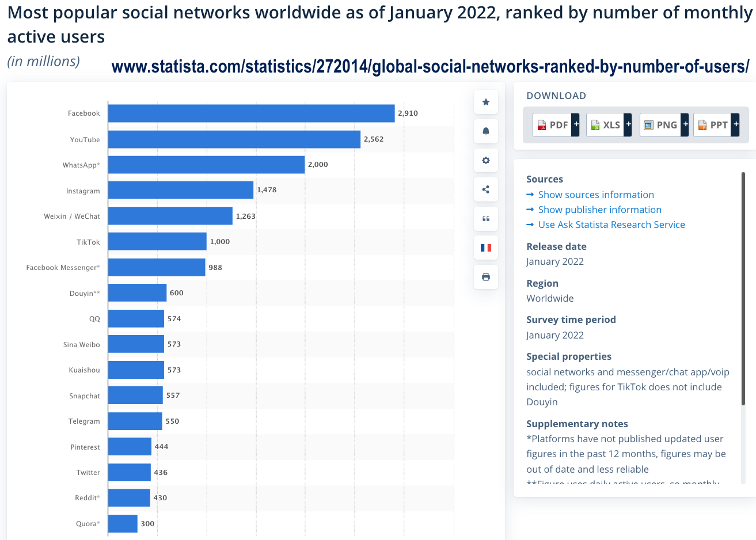Click the Release date heading

[x=556, y=246]
